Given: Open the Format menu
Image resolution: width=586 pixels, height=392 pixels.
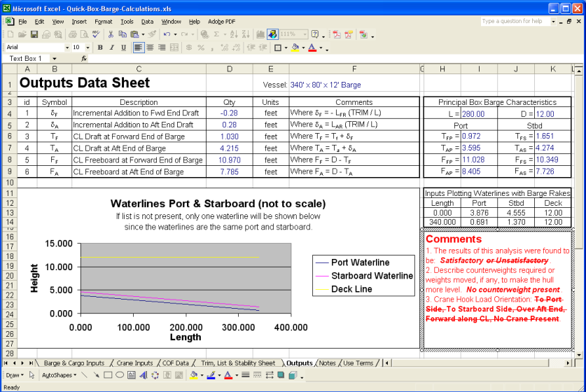Looking at the screenshot, I should click(103, 22).
